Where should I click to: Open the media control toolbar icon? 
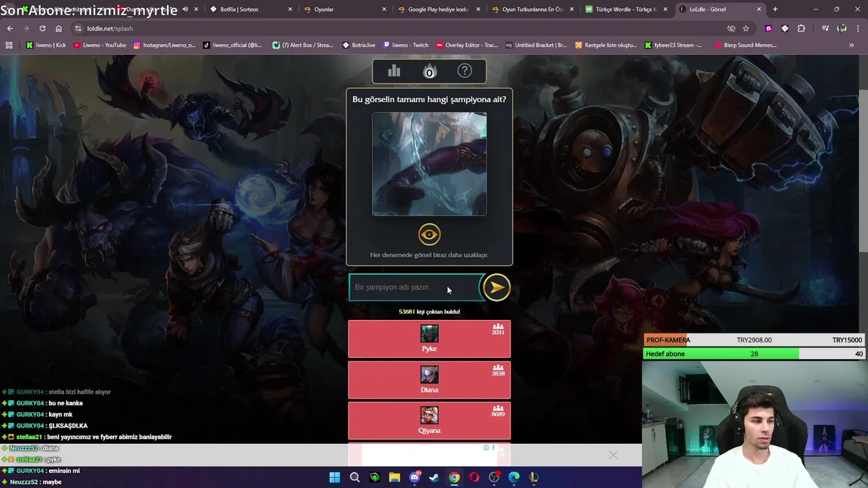click(x=825, y=28)
